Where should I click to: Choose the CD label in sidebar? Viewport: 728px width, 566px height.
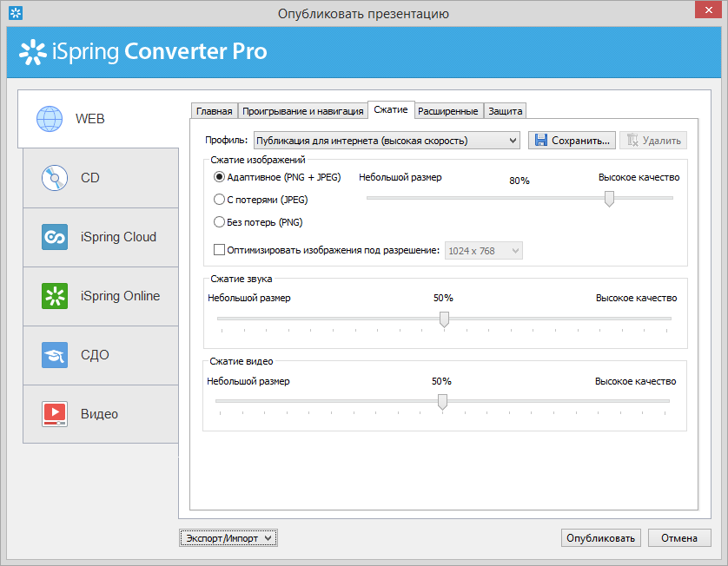[x=90, y=178]
